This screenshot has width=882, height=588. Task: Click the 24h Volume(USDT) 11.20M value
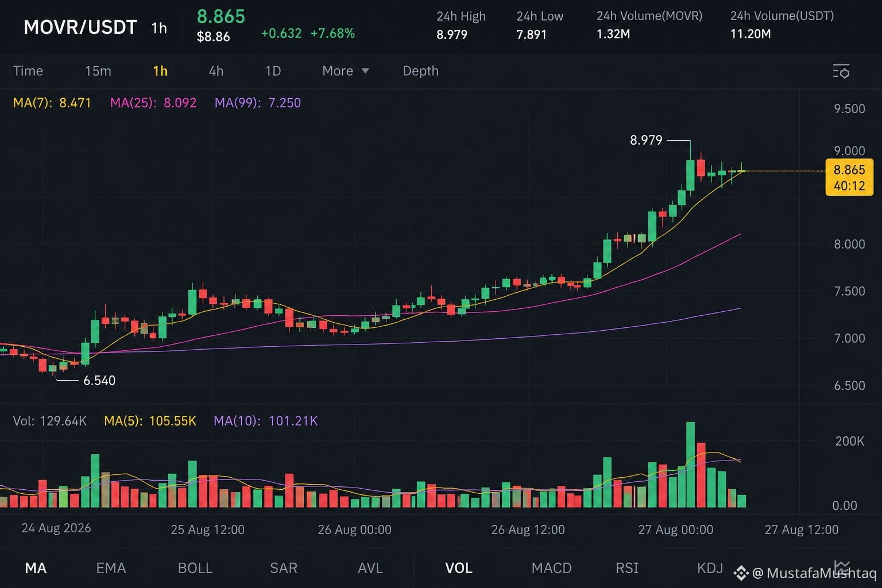[x=751, y=34]
